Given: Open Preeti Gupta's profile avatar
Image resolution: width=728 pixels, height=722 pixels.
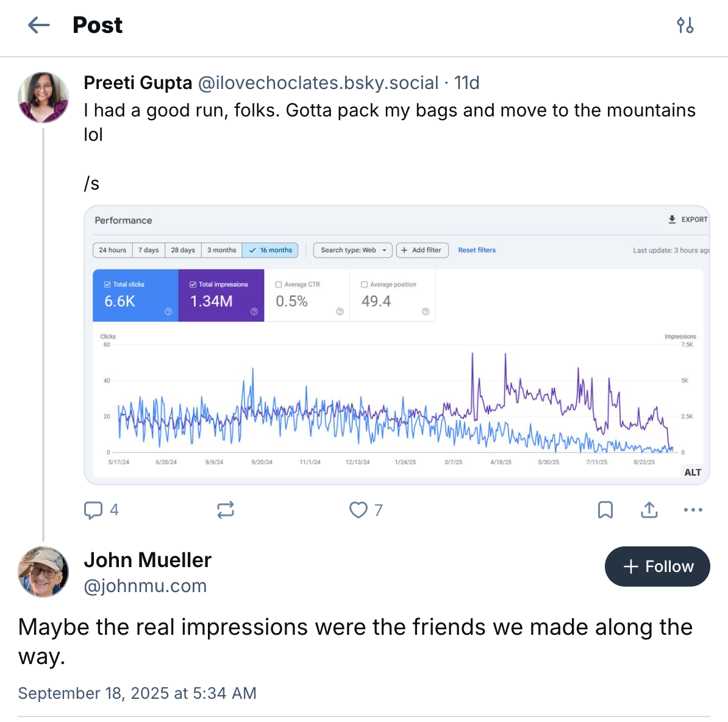Looking at the screenshot, I should pos(43,98).
